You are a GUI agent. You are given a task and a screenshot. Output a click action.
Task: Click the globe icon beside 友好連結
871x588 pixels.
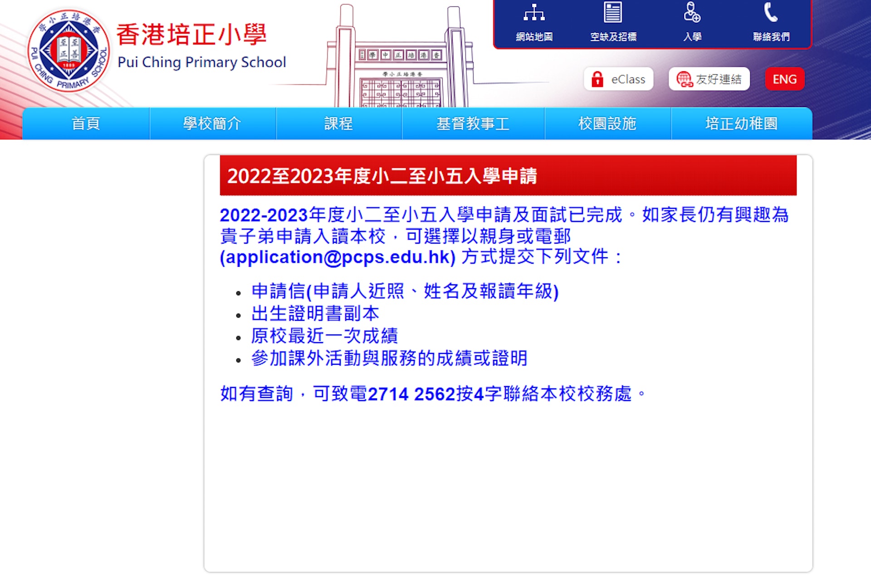click(x=684, y=79)
